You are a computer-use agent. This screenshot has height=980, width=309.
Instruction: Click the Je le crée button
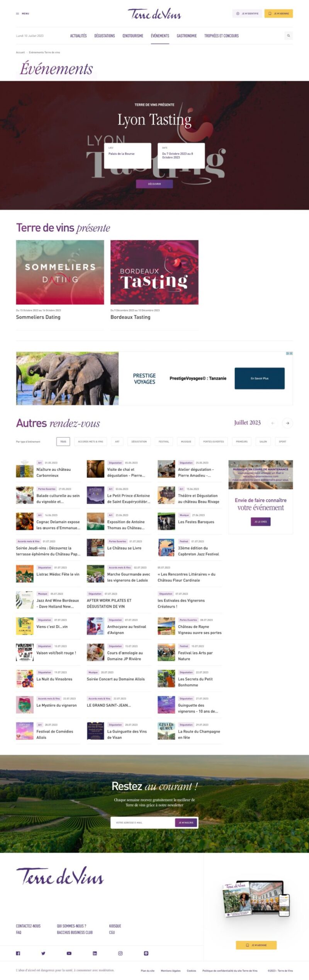(x=261, y=522)
